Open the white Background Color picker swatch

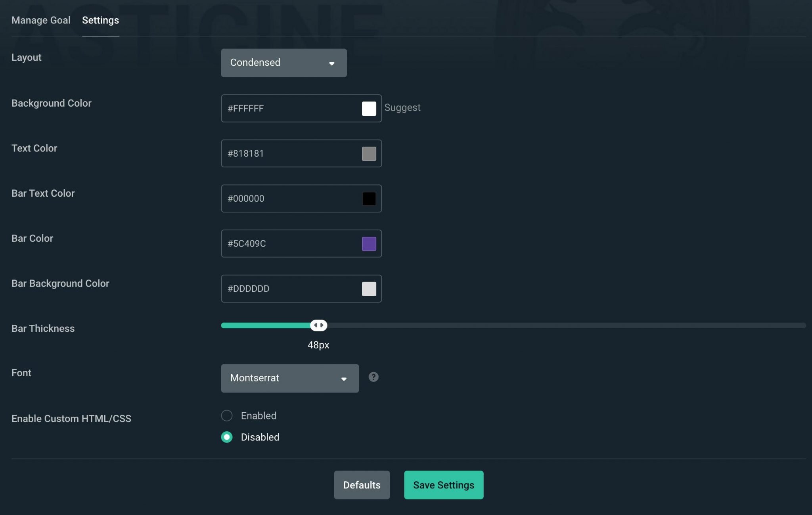tap(369, 108)
